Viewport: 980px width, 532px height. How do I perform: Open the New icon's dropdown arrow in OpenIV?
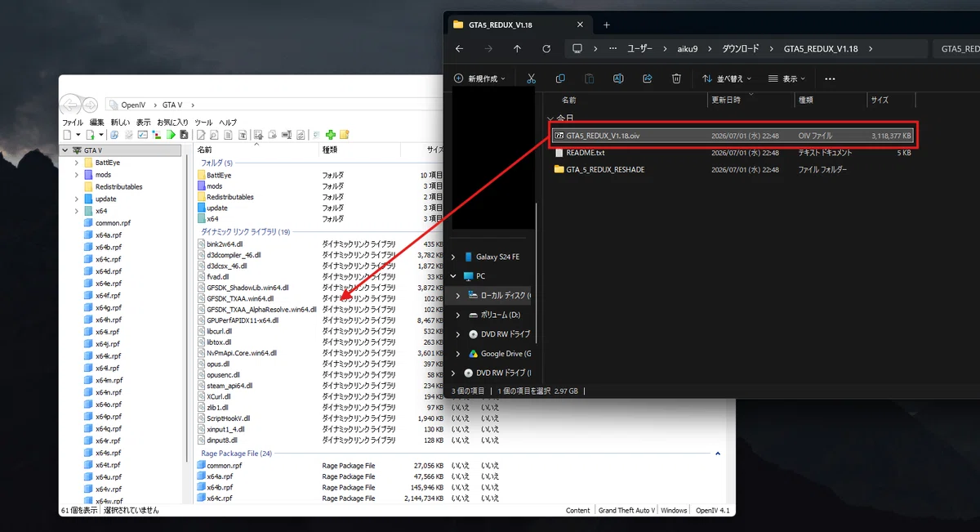[x=78, y=135]
